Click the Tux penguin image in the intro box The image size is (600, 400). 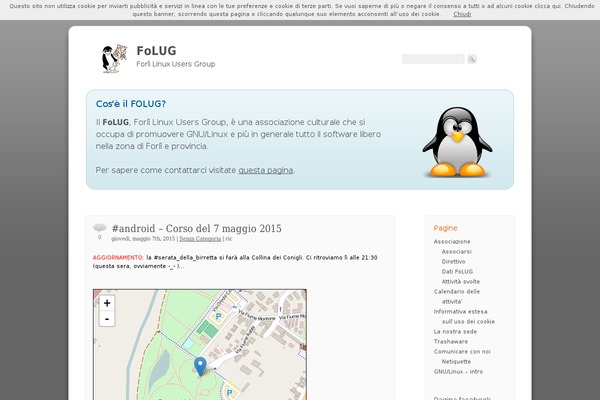(x=457, y=142)
